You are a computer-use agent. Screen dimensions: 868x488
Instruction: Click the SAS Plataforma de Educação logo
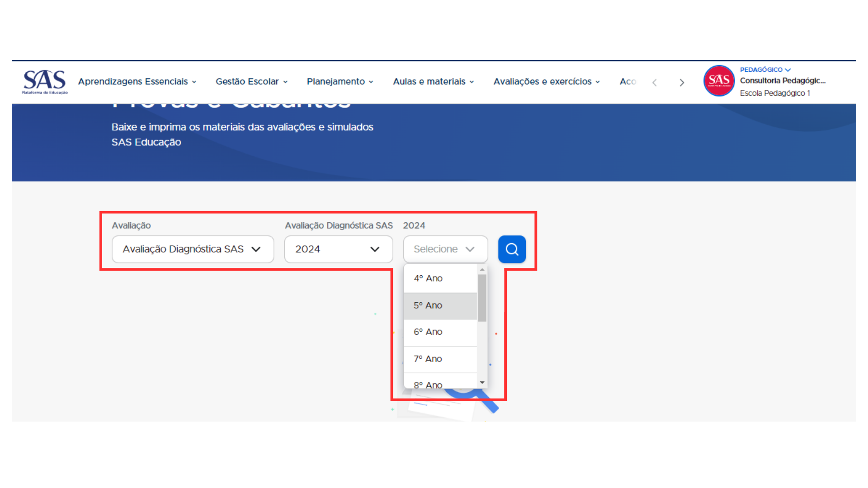(44, 82)
